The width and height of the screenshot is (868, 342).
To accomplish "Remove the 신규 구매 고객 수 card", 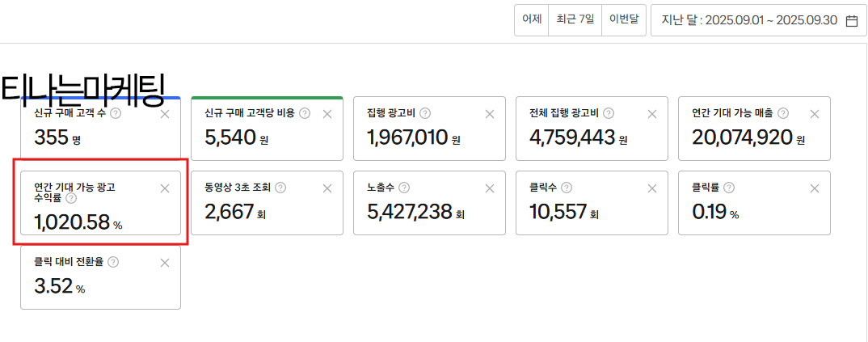I will pyautogui.click(x=165, y=114).
